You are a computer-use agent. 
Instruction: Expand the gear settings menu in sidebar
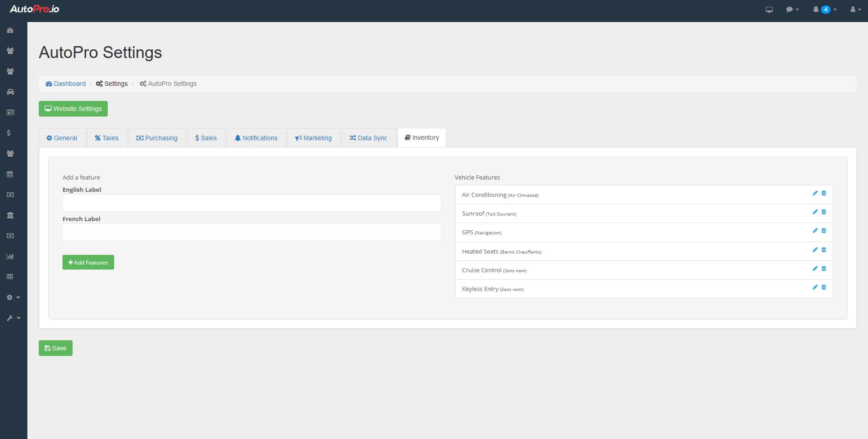click(x=13, y=297)
